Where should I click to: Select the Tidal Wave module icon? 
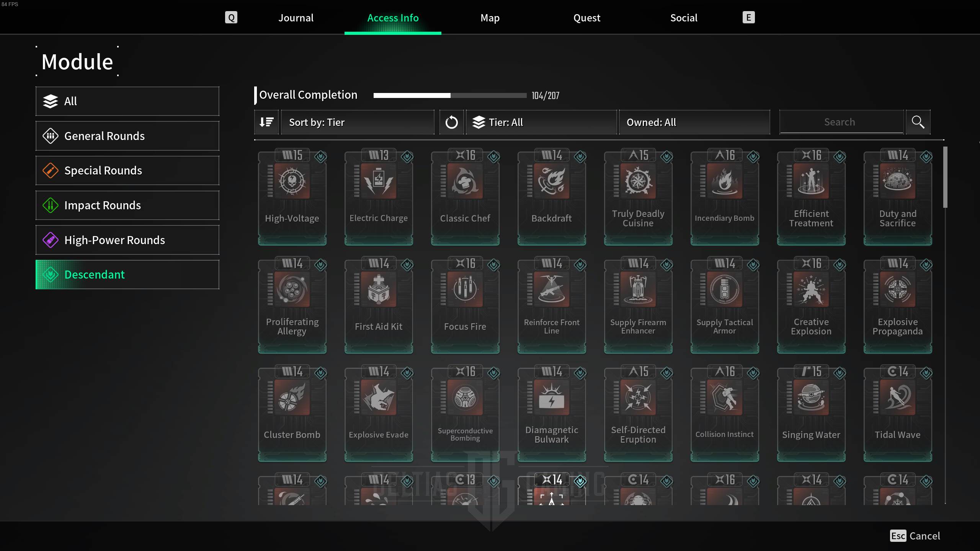point(898,398)
